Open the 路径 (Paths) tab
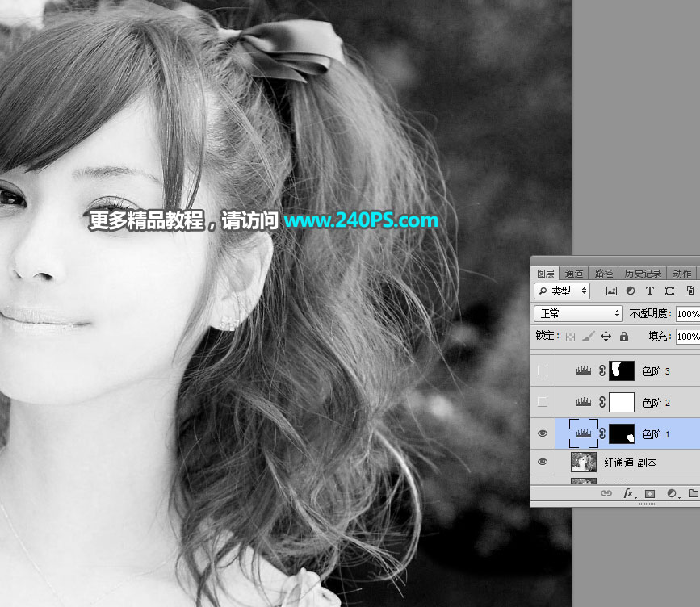The height and width of the screenshot is (607, 700). click(603, 274)
